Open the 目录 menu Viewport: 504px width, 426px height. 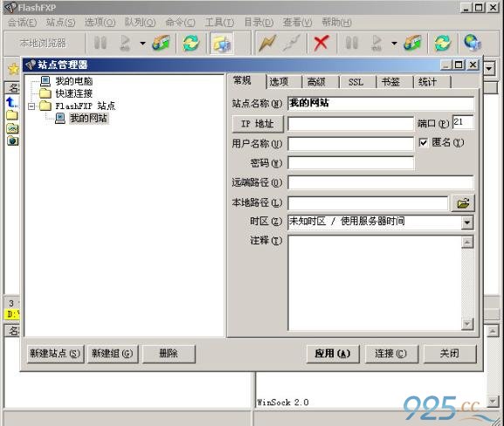click(259, 22)
